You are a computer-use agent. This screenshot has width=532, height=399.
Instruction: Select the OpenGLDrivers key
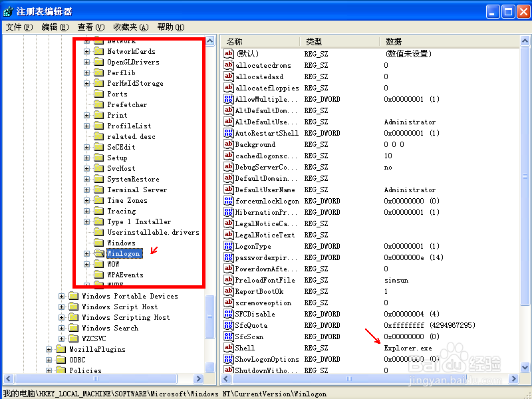pyautogui.click(x=133, y=62)
